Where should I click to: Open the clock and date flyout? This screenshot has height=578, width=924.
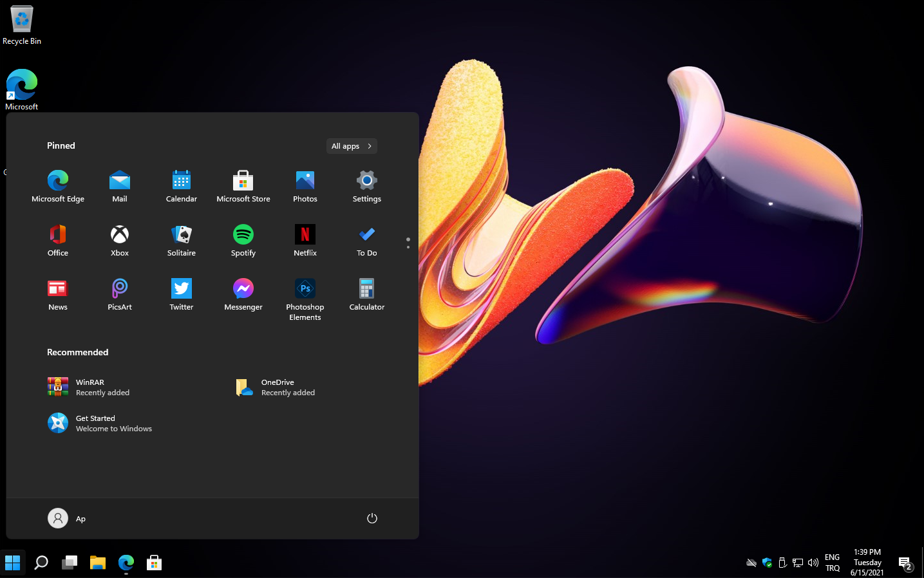click(867, 563)
